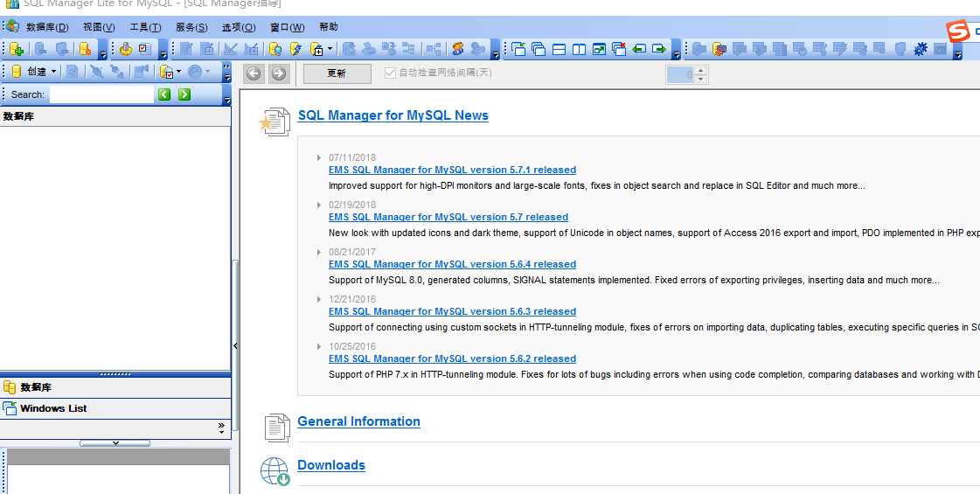Click the 数据库 tree header

coord(115,116)
